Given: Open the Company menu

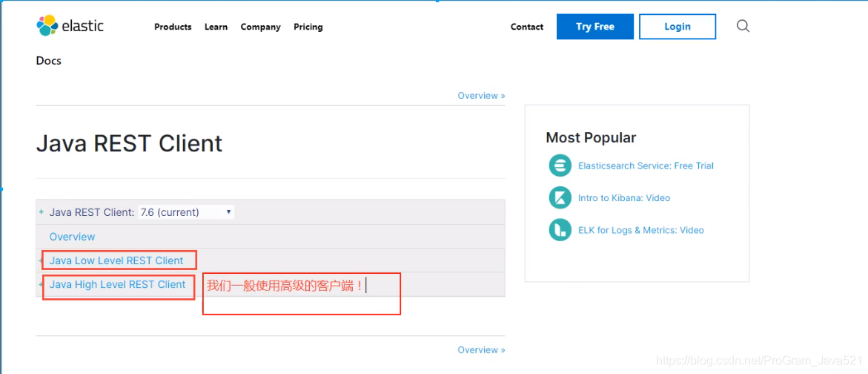Looking at the screenshot, I should click(x=260, y=27).
